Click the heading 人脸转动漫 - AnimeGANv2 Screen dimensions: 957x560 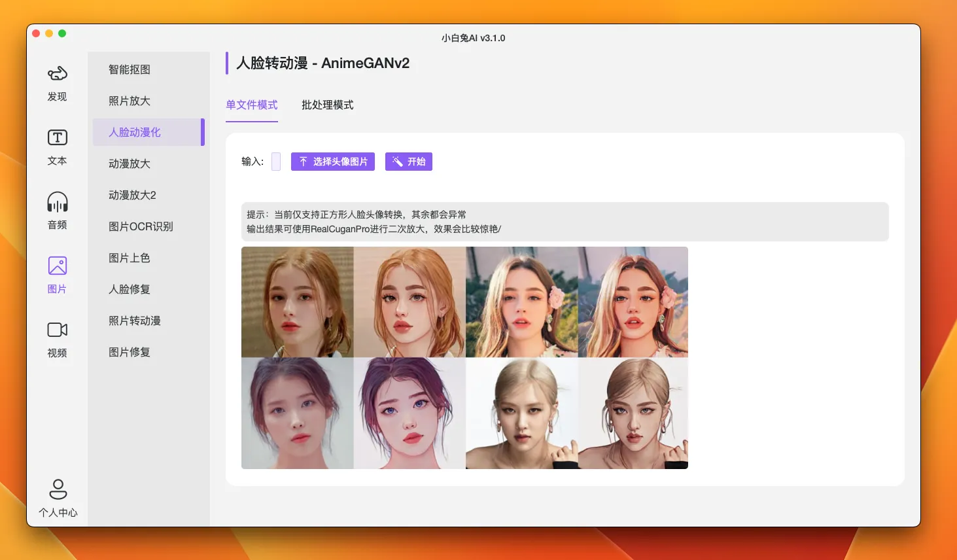pyautogui.click(x=323, y=63)
